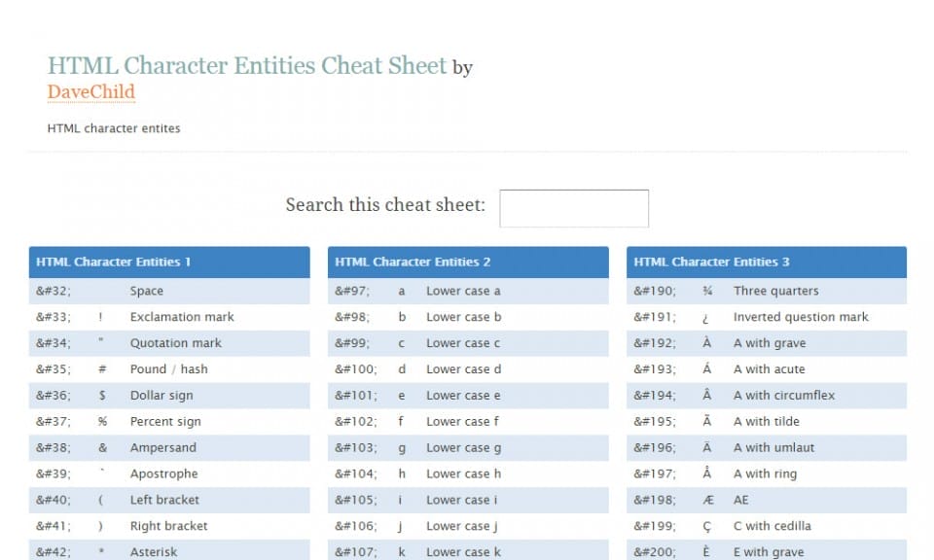Click the AE entity row

click(x=759, y=500)
